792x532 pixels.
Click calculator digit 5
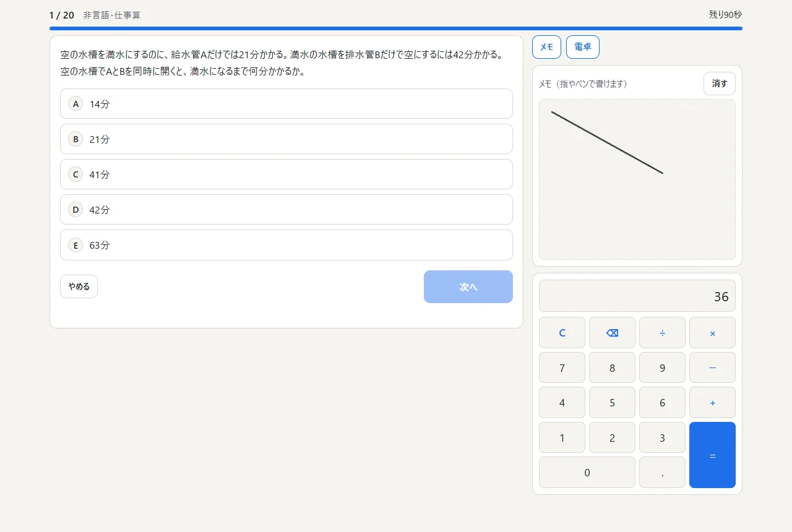pyautogui.click(x=612, y=403)
